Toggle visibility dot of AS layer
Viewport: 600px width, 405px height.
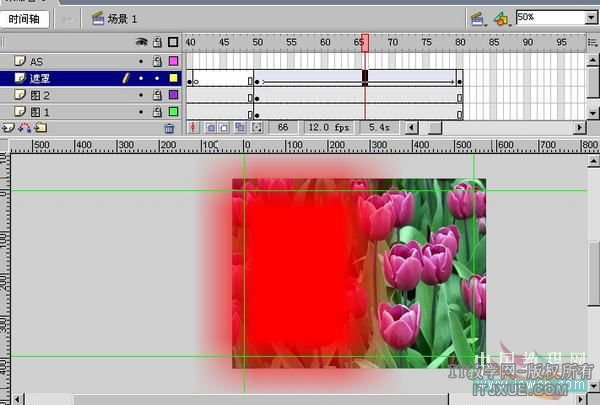click(x=141, y=61)
